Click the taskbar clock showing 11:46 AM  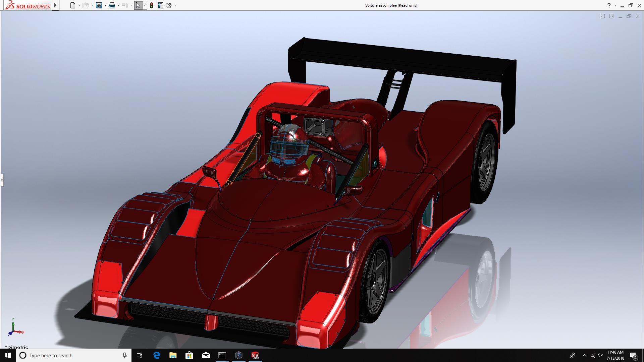[615, 355]
